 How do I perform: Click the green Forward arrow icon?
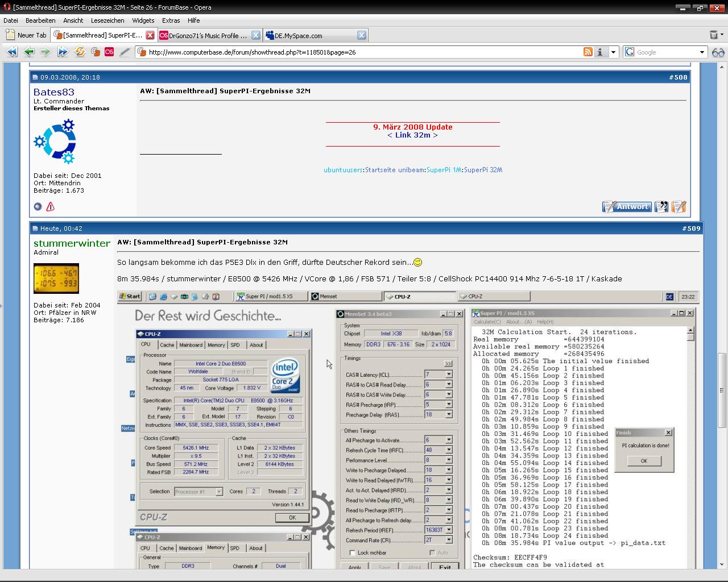coord(45,52)
